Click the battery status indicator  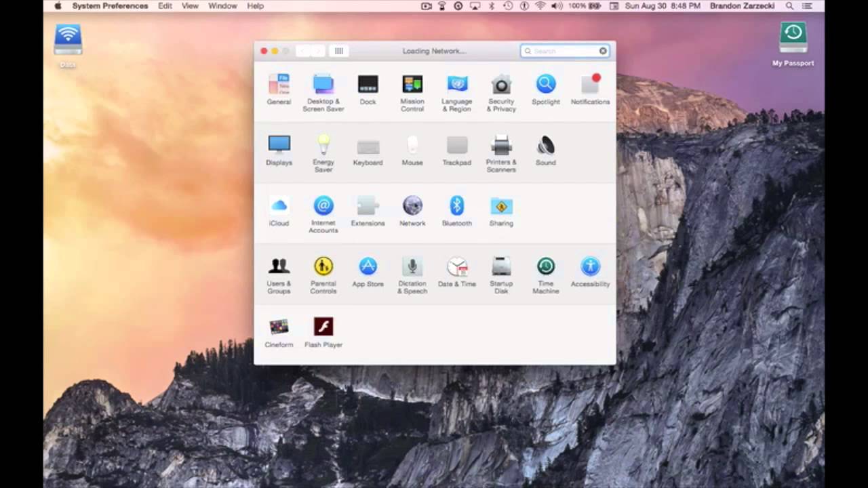coord(585,5)
